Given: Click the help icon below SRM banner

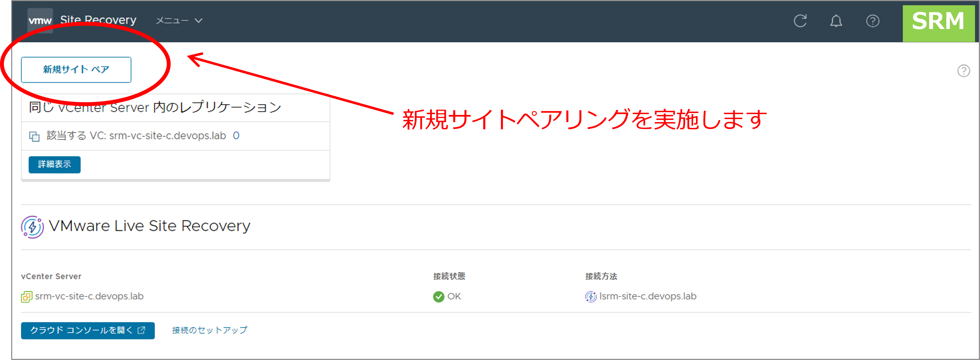Looking at the screenshot, I should pyautogui.click(x=963, y=71).
